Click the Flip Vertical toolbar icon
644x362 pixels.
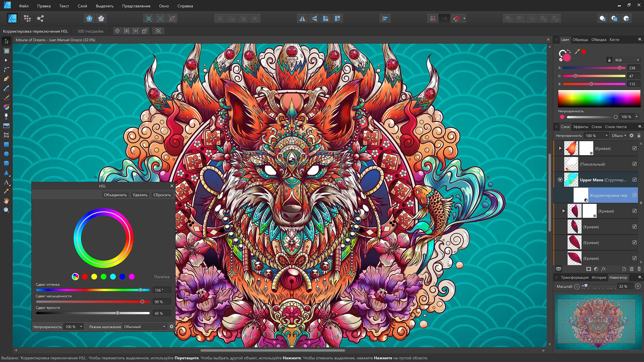pos(314,18)
